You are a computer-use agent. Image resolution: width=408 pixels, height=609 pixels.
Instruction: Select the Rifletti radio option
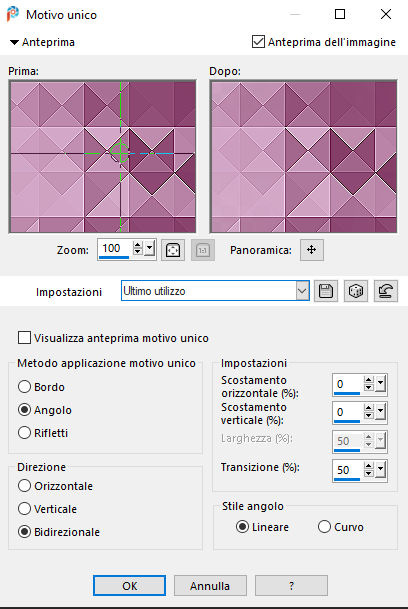click(x=24, y=432)
